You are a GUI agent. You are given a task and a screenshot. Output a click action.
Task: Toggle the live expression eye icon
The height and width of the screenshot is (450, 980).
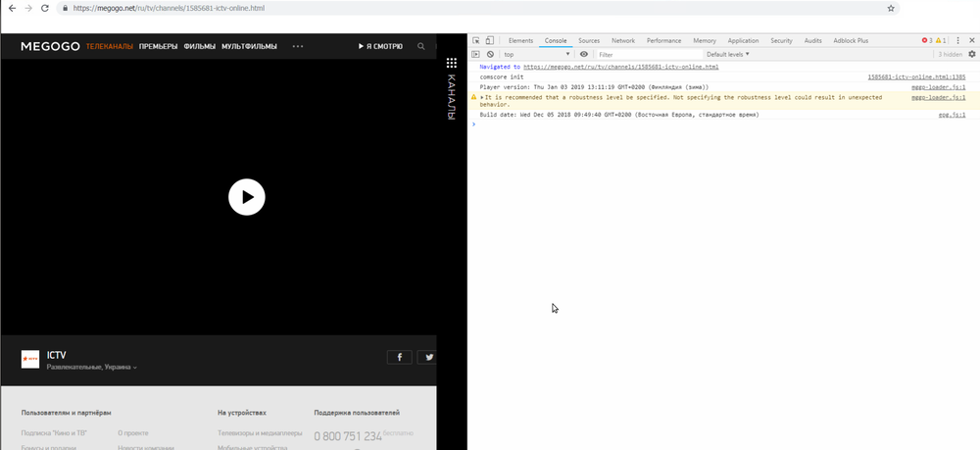point(584,54)
